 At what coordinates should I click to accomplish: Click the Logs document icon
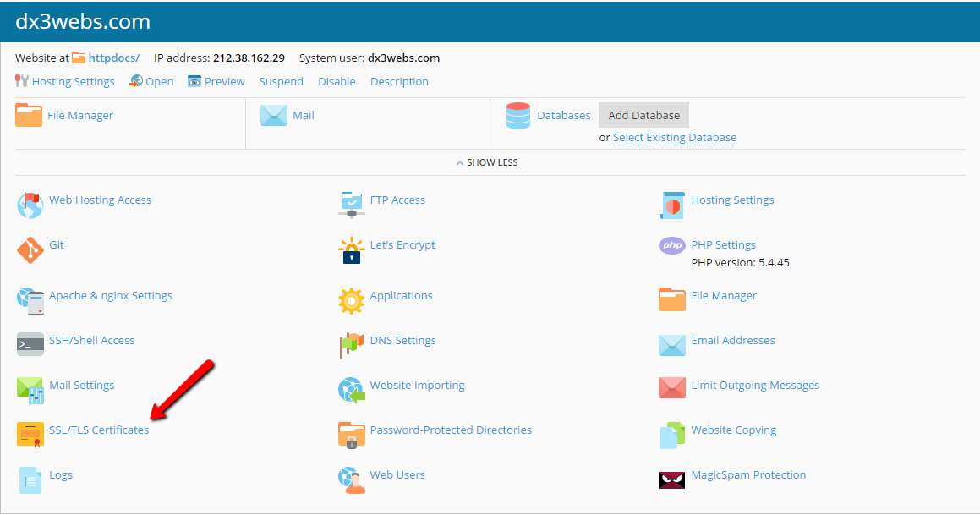click(x=30, y=480)
